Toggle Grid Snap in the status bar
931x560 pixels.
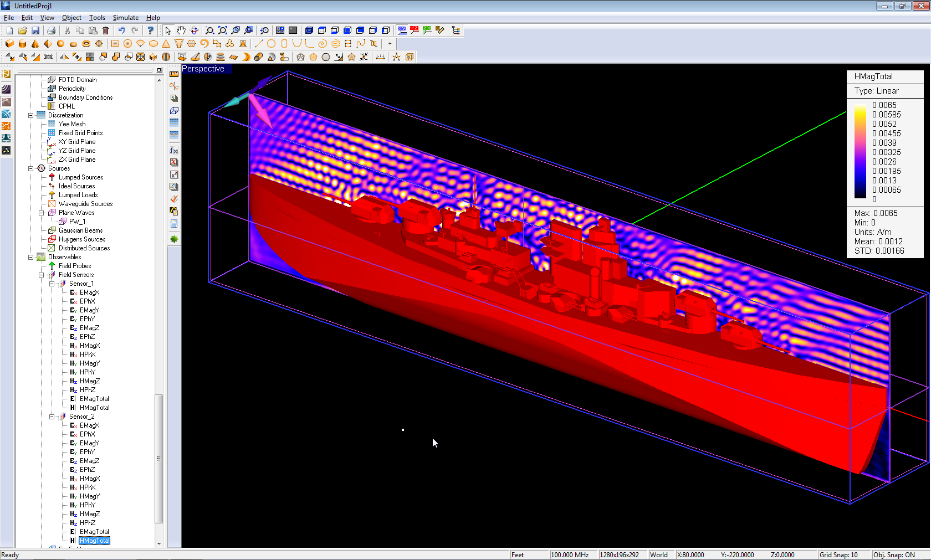pyautogui.click(x=838, y=554)
